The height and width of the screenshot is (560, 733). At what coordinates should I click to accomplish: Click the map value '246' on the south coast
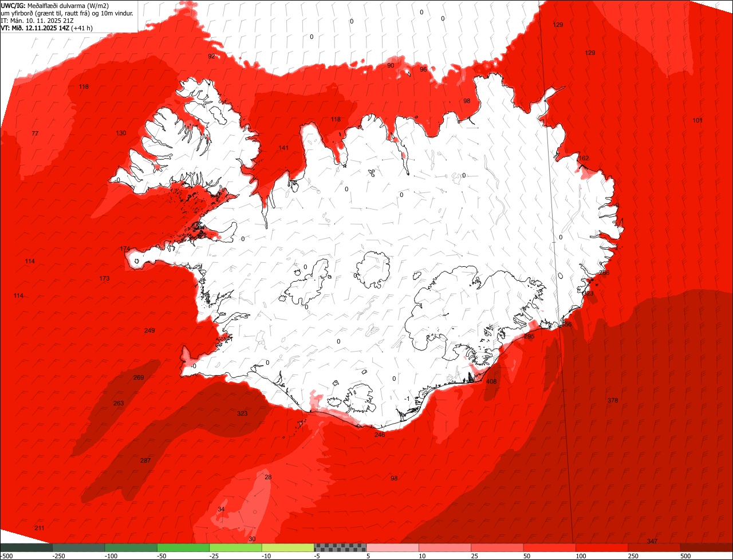pyautogui.click(x=380, y=435)
